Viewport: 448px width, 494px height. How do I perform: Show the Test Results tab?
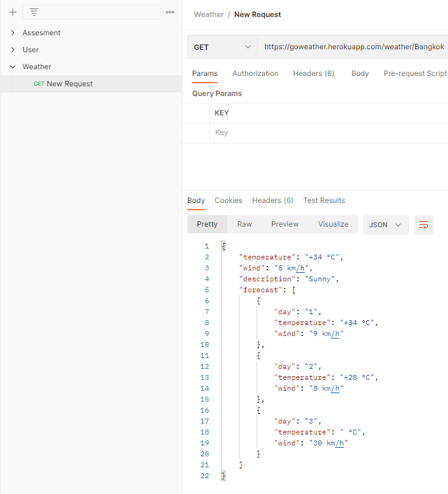pyautogui.click(x=324, y=201)
